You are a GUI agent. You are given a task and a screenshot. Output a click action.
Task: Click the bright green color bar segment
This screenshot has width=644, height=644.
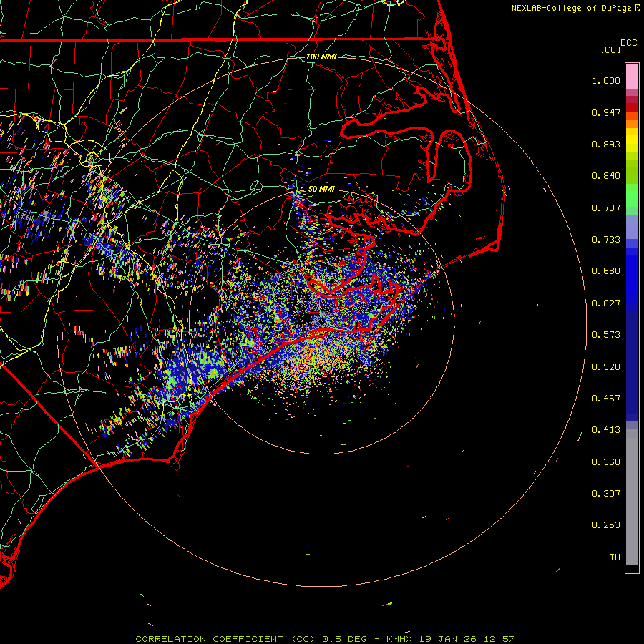pyautogui.click(x=632, y=195)
